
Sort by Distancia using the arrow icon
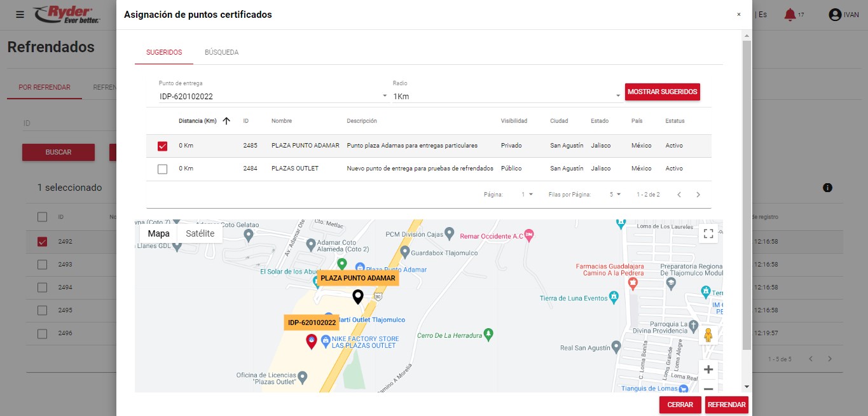click(x=226, y=121)
